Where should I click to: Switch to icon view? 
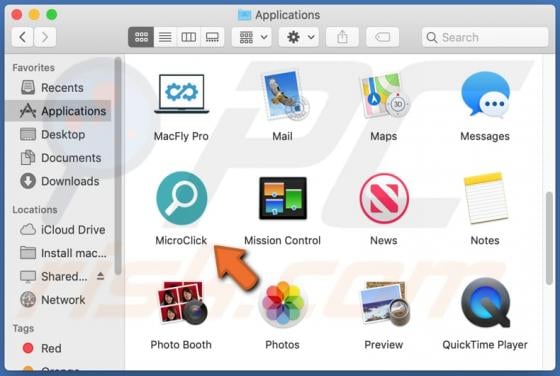(141, 37)
